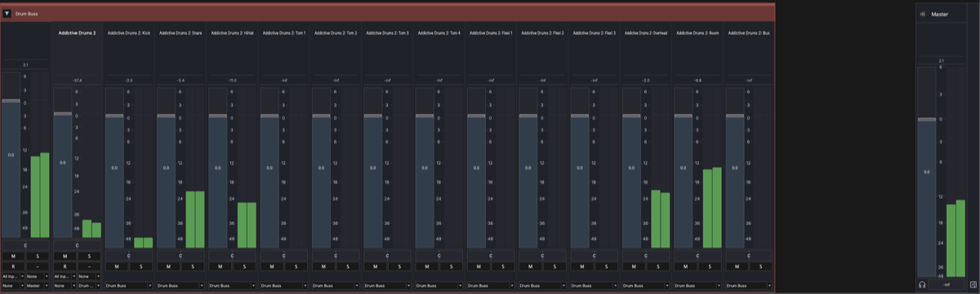This screenshot has height=294, width=980.
Task: Click the 'Addictive Drums 2: Room' channel name
Action: pos(698,33)
